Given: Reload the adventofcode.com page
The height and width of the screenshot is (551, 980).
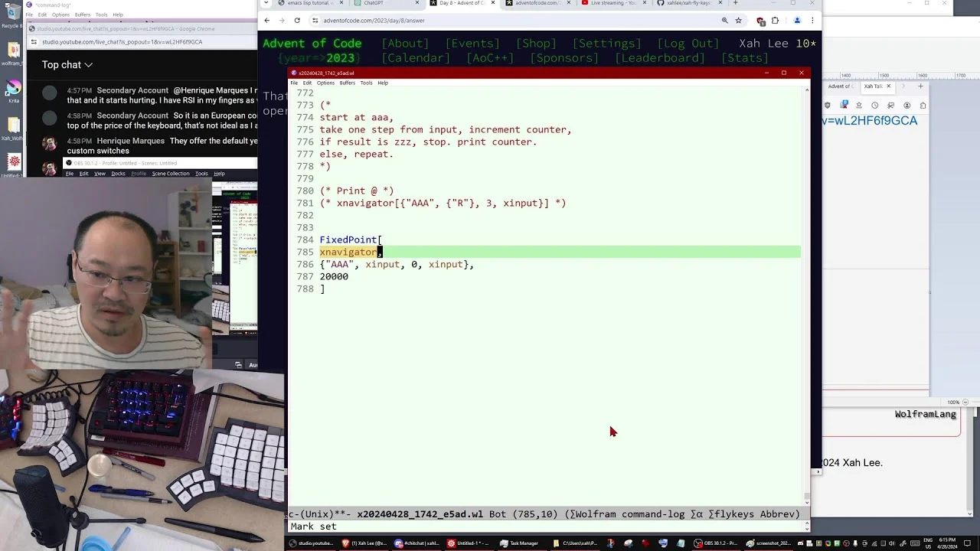Looking at the screenshot, I should tap(297, 21).
